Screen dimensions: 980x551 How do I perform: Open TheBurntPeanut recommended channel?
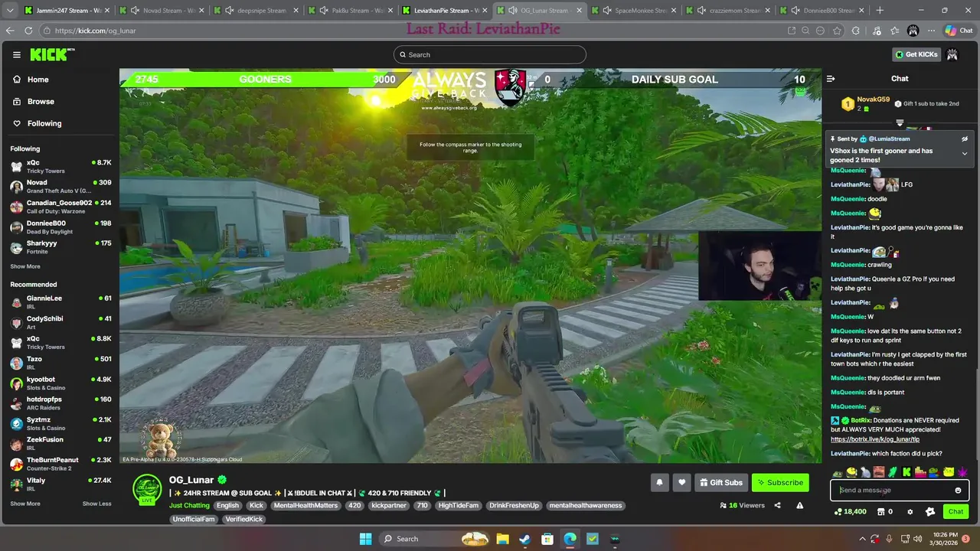[60, 464]
